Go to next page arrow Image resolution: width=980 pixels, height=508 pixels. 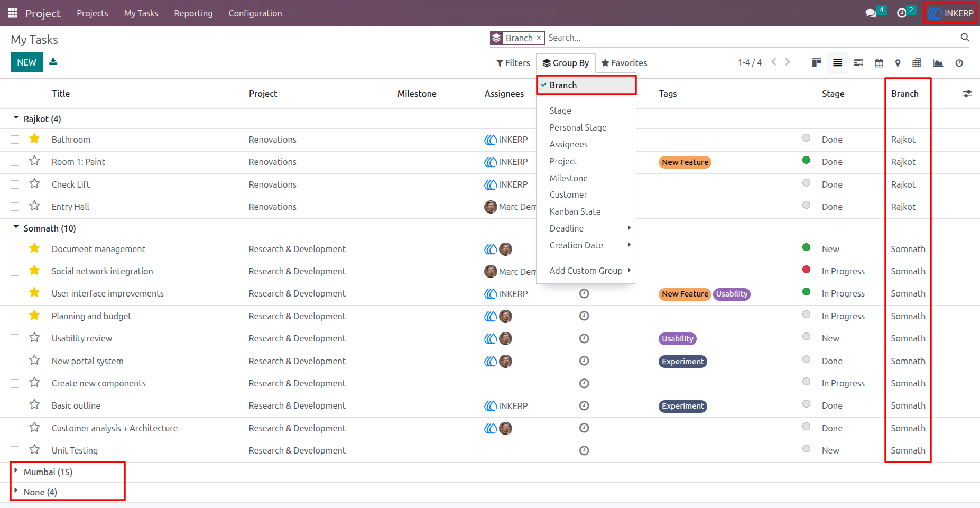[x=788, y=62]
